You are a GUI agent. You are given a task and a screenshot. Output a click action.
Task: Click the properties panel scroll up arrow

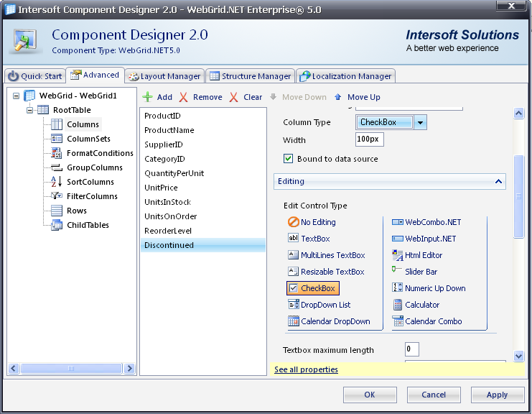click(x=518, y=113)
